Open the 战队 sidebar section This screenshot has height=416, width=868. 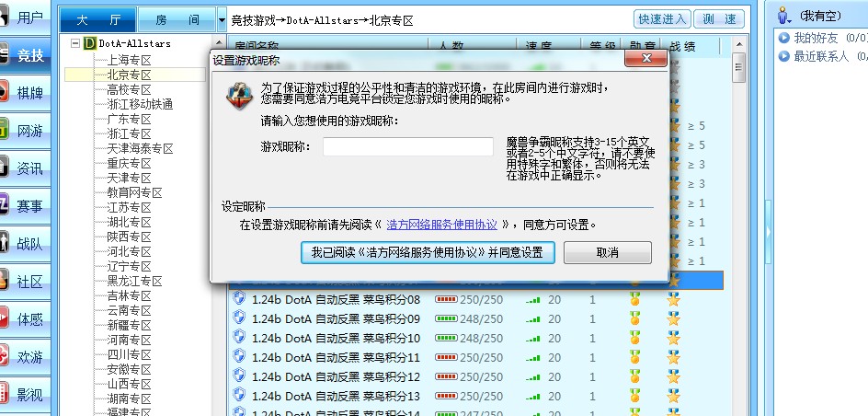[25, 244]
